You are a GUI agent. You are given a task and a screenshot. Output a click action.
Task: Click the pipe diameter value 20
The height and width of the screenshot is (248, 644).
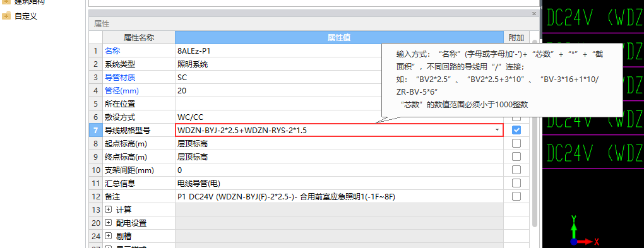(x=278, y=90)
